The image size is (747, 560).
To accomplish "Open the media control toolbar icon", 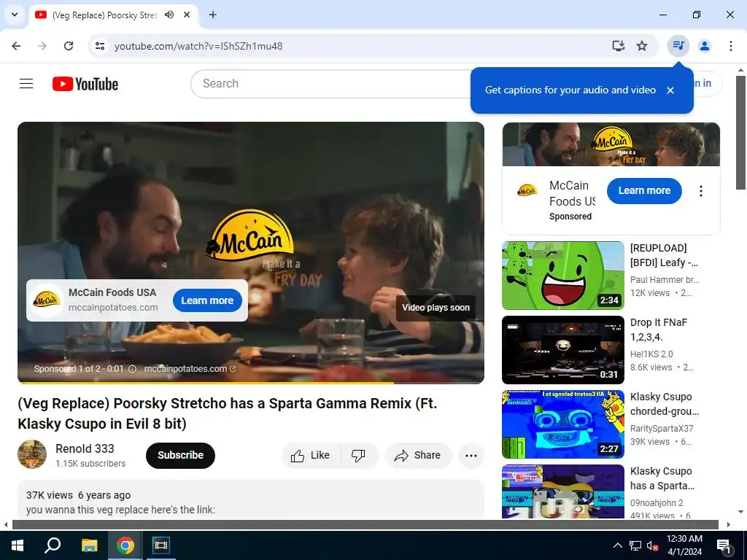I will click(x=678, y=46).
